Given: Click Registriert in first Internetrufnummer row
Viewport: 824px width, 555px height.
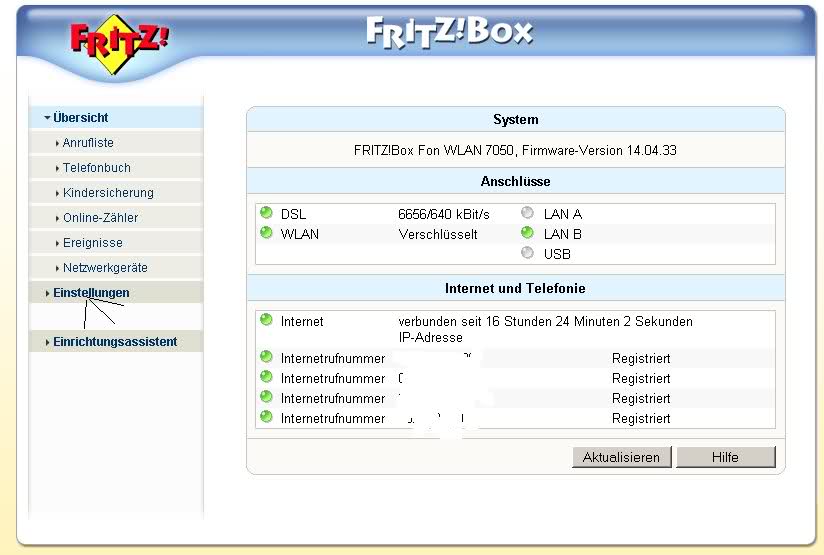Looking at the screenshot, I should pos(641,359).
